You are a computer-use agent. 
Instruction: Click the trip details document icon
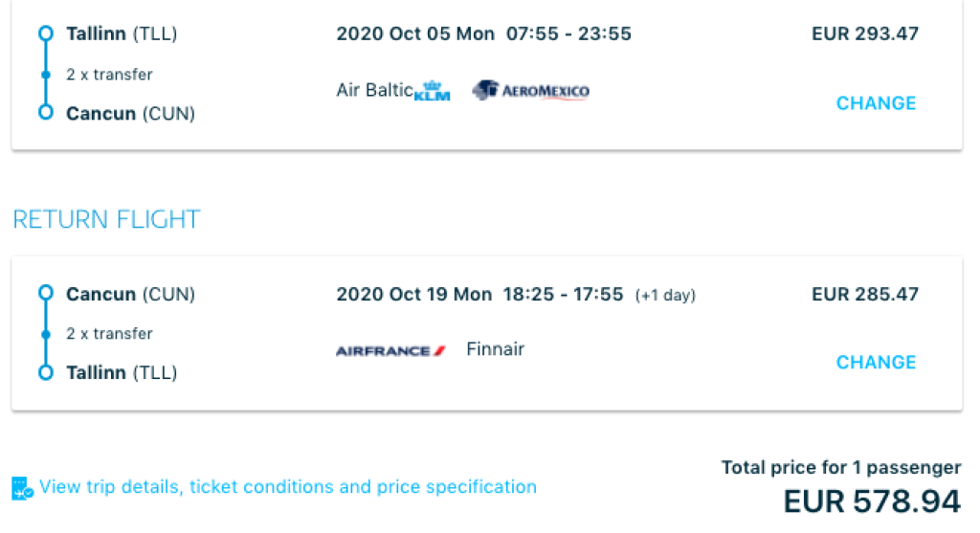coord(23,488)
